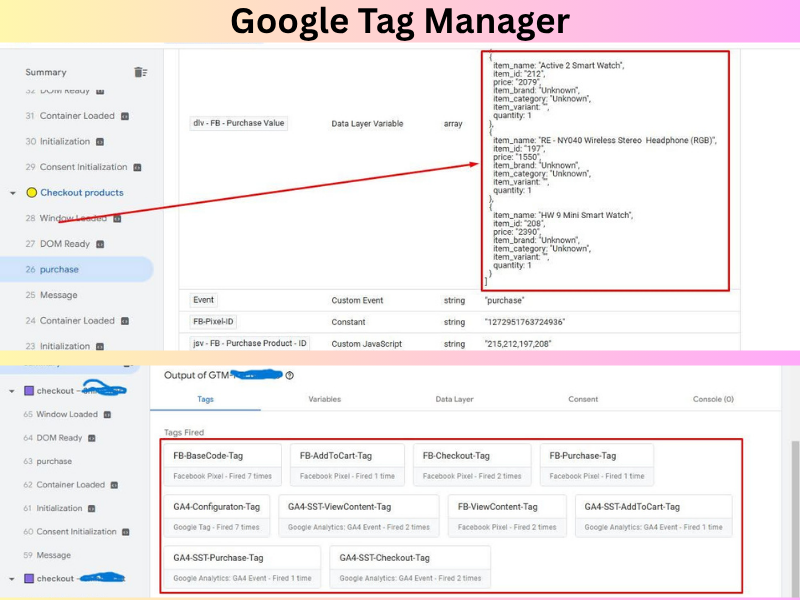The image size is (800, 600).
Task: Click the icon next to 31 Container Loaded
Action: coord(125,116)
